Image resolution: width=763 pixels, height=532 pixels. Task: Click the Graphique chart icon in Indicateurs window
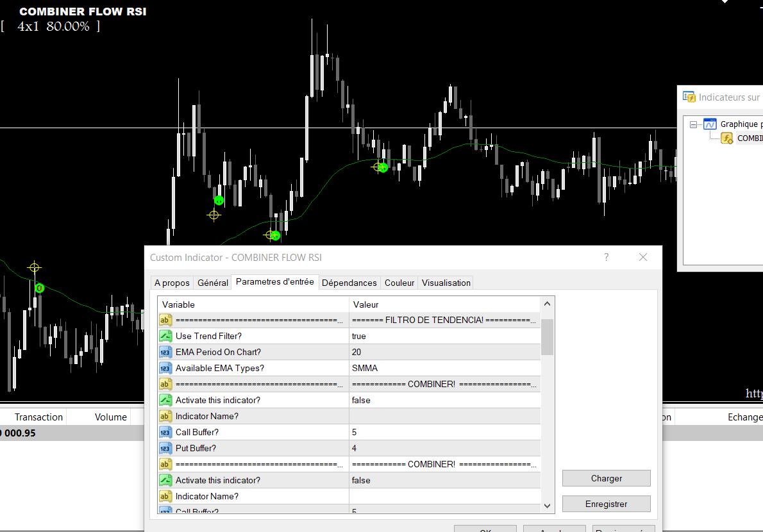click(710, 124)
